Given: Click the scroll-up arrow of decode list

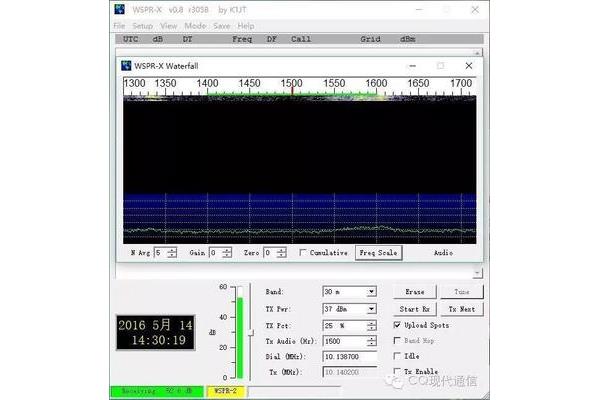Looking at the screenshot, I should pyautogui.click(x=477, y=52).
